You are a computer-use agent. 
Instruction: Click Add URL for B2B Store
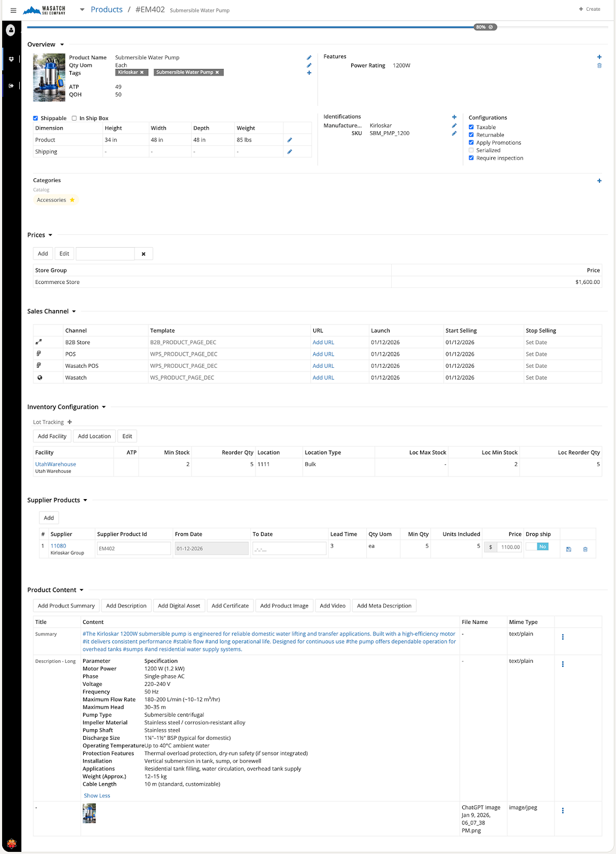tap(323, 343)
